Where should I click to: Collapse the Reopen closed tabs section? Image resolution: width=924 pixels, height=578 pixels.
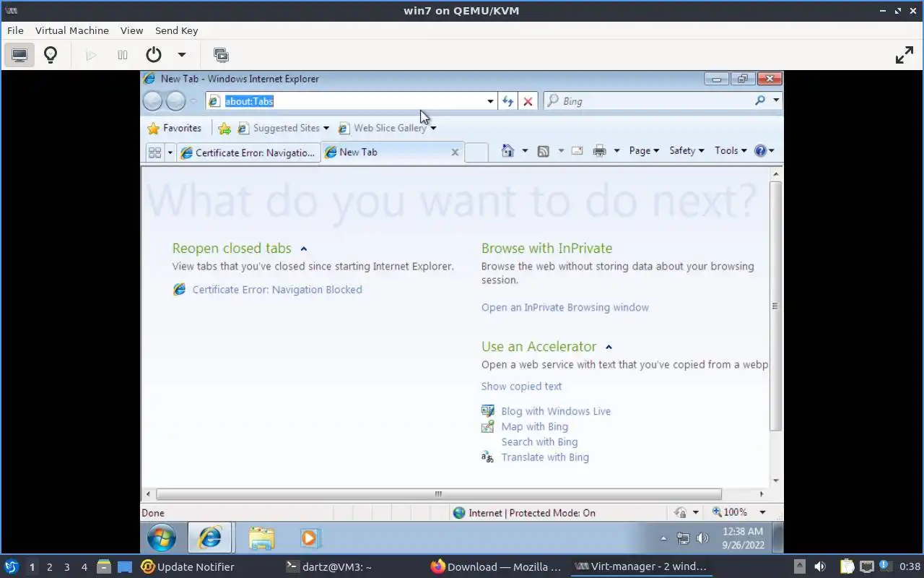(x=304, y=249)
